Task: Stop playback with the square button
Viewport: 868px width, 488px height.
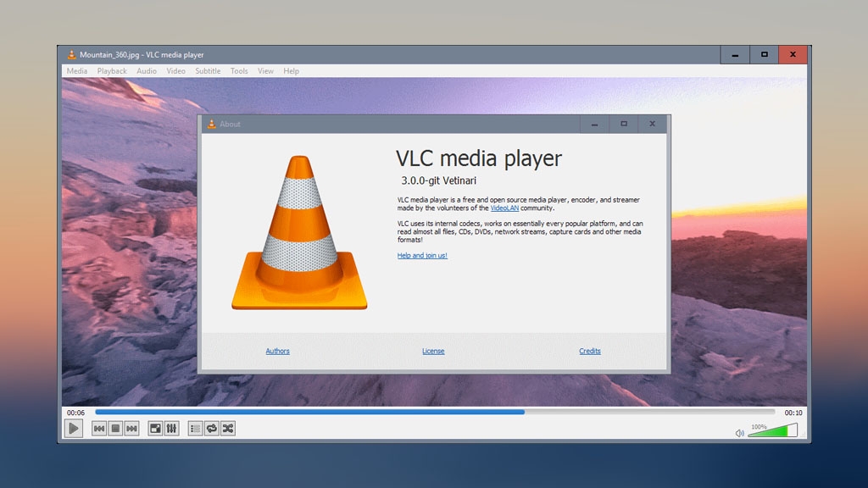Action: (115, 428)
